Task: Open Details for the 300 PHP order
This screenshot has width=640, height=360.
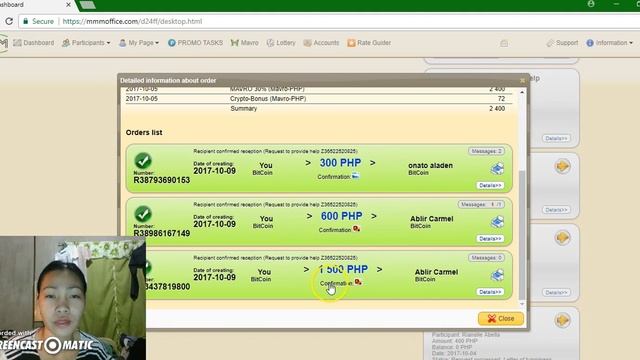Action: [x=490, y=185]
